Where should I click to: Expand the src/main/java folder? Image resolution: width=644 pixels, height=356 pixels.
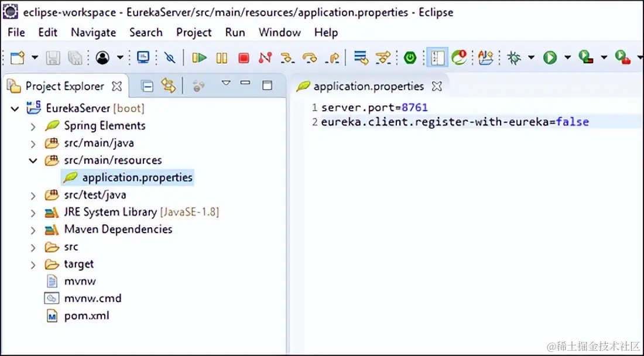(x=33, y=143)
